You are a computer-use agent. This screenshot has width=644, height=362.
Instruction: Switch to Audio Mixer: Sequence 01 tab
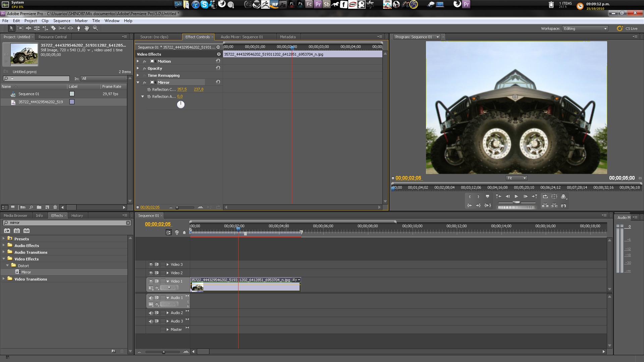(241, 37)
